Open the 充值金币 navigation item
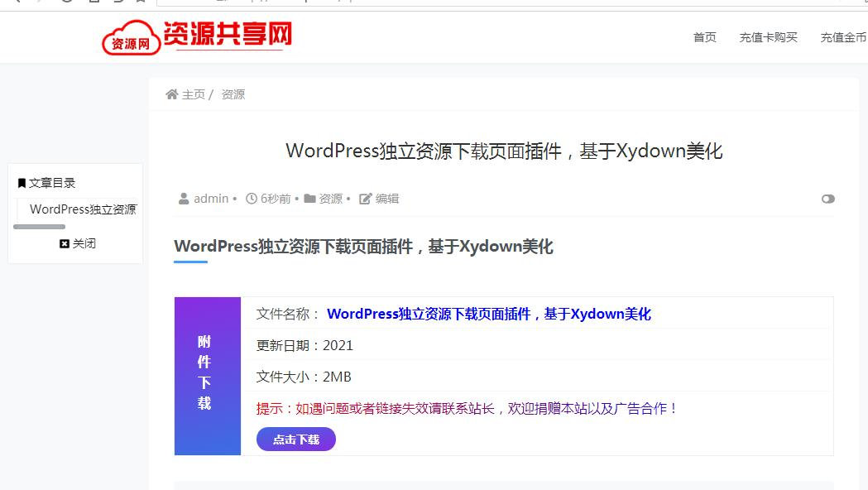Viewport: 868px width, 490px height. coord(844,37)
